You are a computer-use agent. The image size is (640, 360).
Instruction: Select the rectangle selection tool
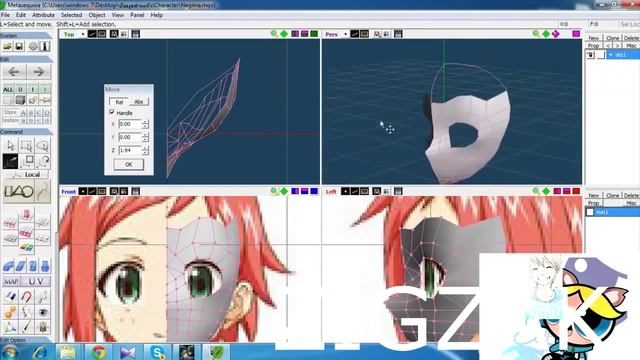pyautogui.click(x=26, y=146)
